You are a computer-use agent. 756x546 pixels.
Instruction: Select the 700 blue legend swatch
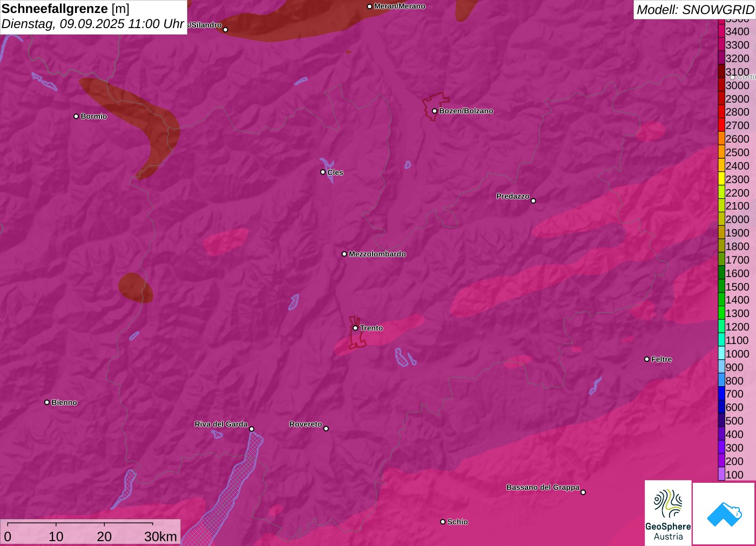721,393
